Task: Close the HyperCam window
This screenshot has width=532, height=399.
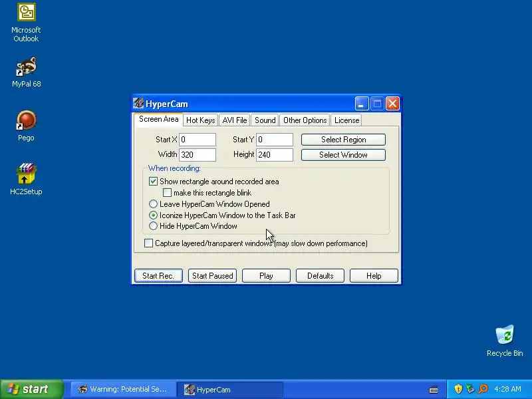Action: pos(392,104)
